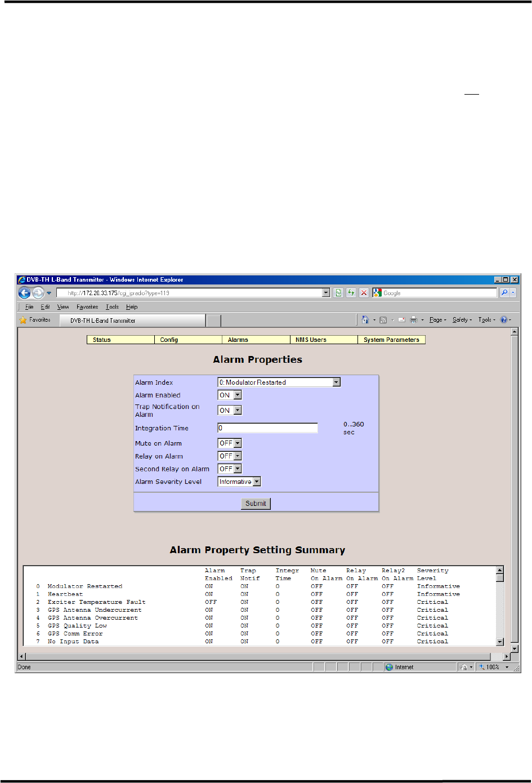Go to the System Parameters tab

point(391,340)
